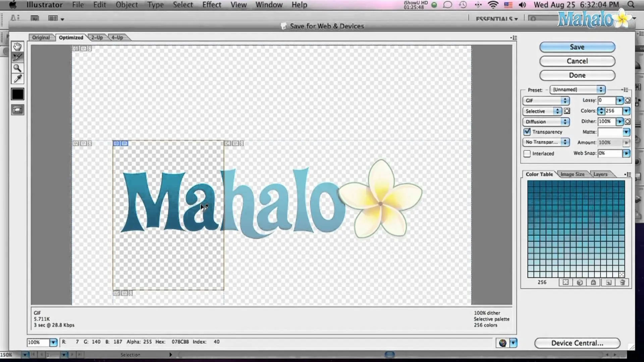Open the GIF file format dropdown

click(x=546, y=101)
